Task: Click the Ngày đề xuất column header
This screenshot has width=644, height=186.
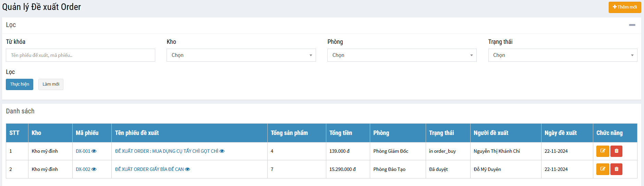Action: pyautogui.click(x=560, y=133)
